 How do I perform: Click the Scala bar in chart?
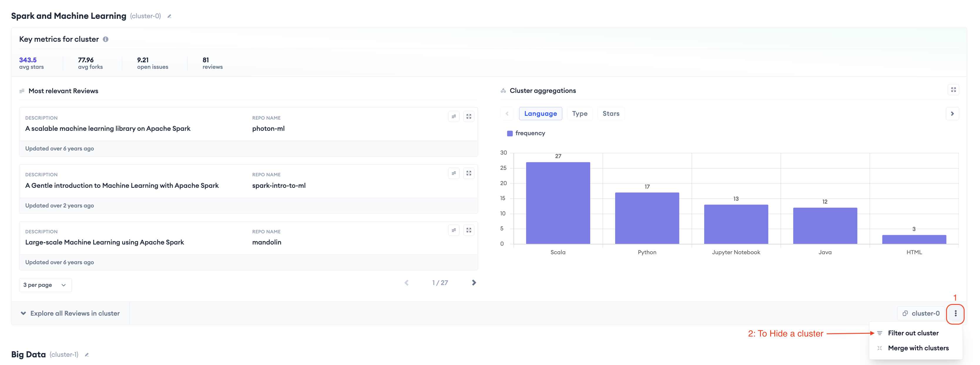click(558, 203)
